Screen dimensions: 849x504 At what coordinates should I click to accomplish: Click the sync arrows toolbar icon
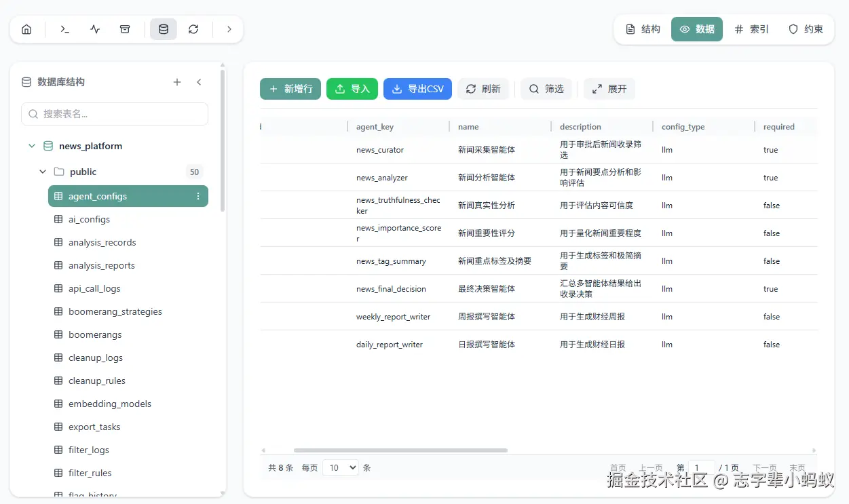click(x=193, y=29)
